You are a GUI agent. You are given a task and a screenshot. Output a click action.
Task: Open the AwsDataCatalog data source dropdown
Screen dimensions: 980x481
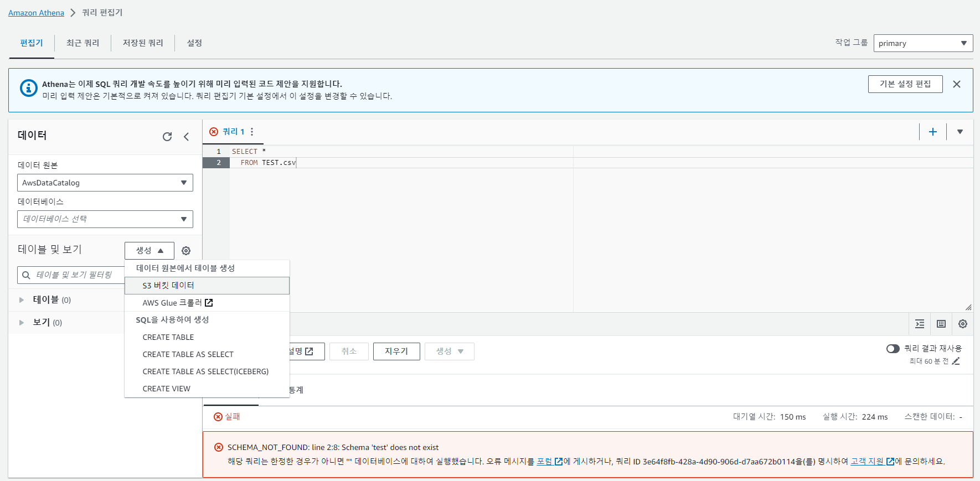[105, 183]
